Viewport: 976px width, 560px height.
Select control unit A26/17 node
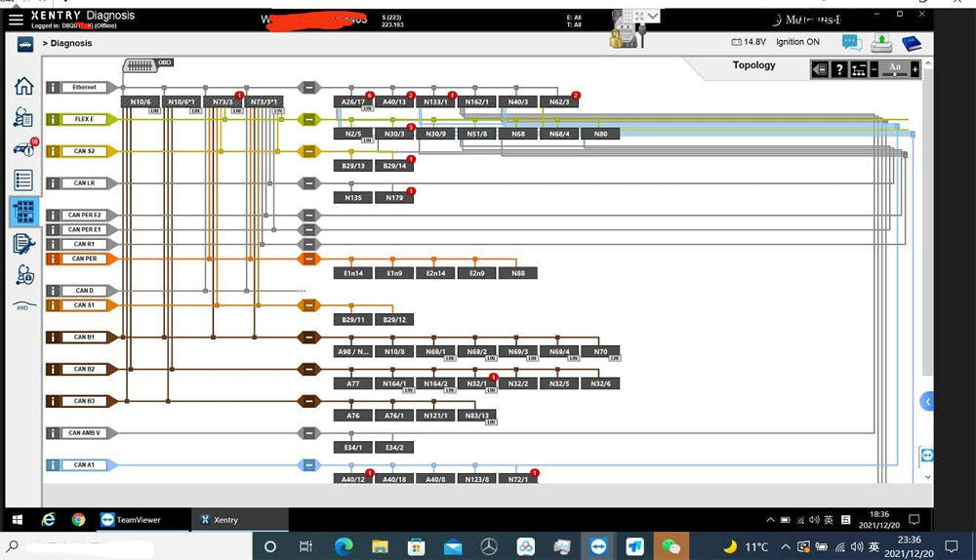click(x=352, y=101)
